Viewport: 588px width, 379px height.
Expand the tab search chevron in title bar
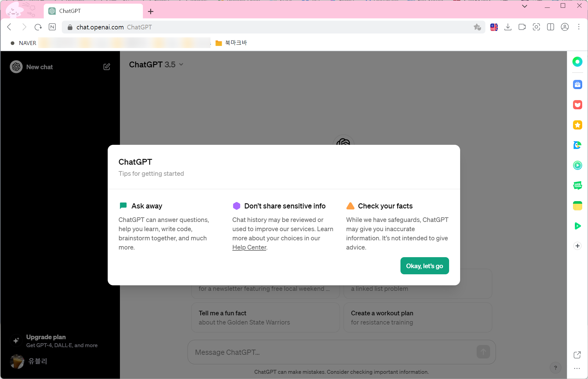pyautogui.click(x=524, y=6)
